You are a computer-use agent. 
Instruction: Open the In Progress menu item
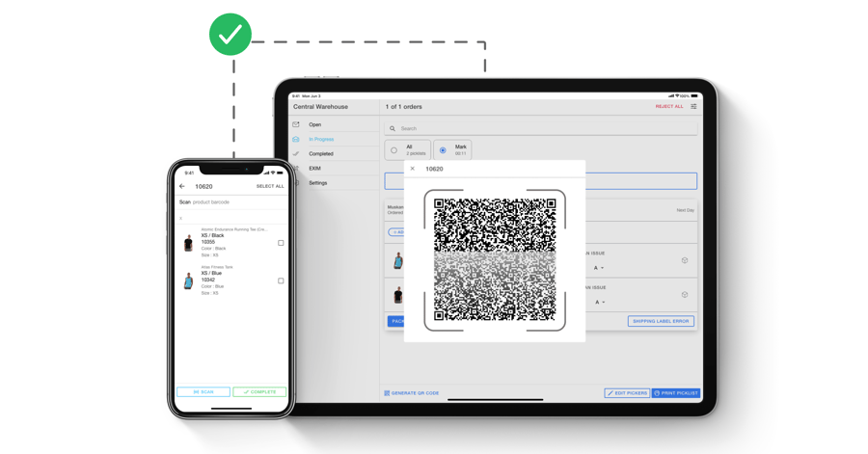(321, 139)
